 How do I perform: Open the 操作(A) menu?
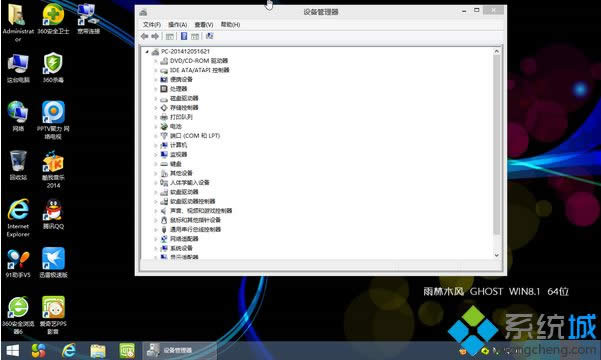(177, 25)
